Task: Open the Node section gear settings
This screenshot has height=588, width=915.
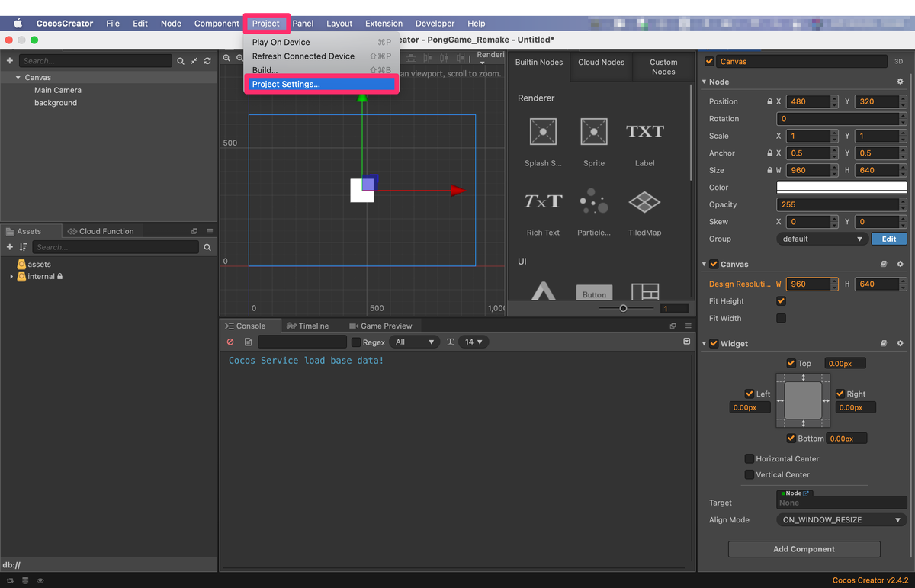Action: click(900, 82)
